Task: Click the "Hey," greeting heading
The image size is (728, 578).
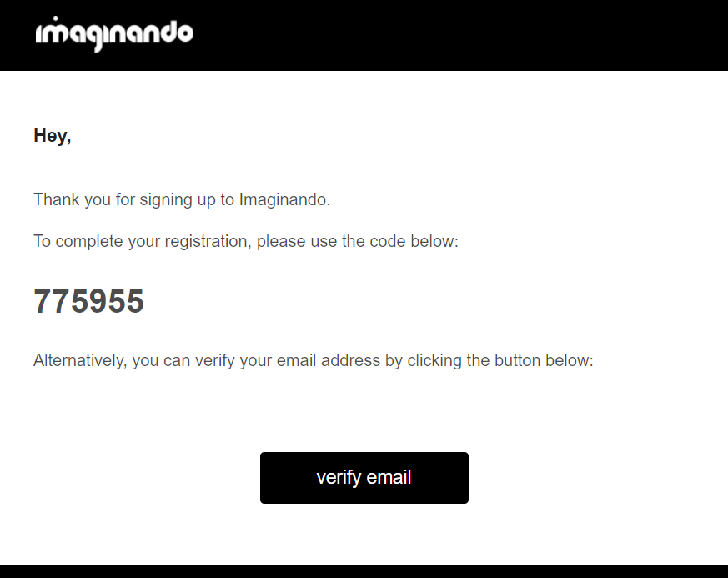Action: tap(52, 135)
